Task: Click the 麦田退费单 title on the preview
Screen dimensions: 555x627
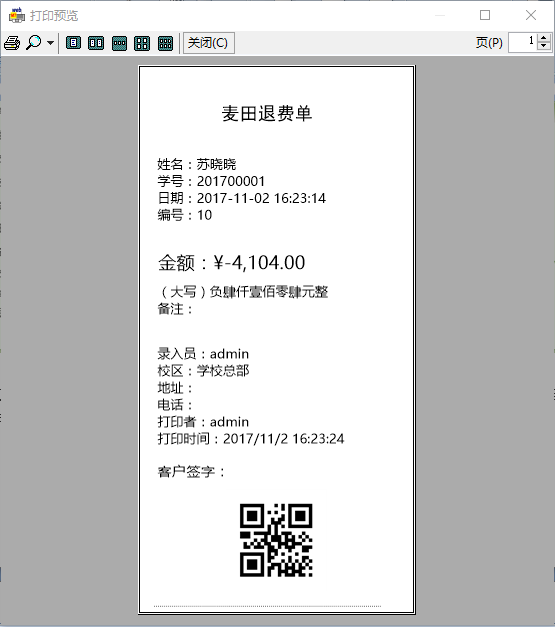Action: [x=267, y=114]
